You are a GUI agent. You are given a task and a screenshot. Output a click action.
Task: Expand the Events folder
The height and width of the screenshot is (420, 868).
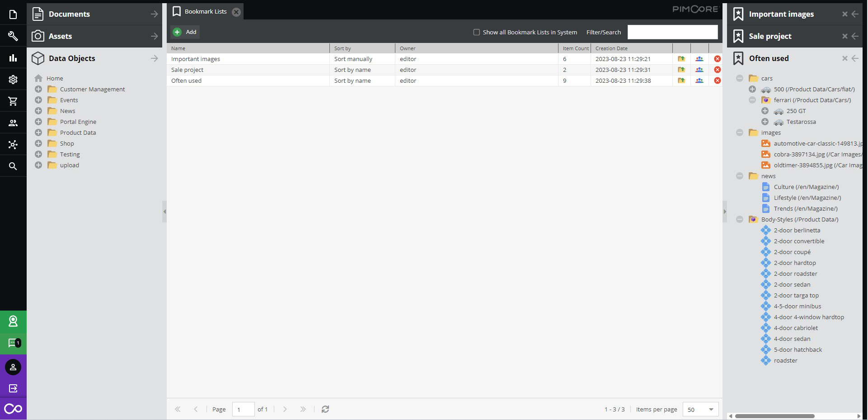coord(38,100)
